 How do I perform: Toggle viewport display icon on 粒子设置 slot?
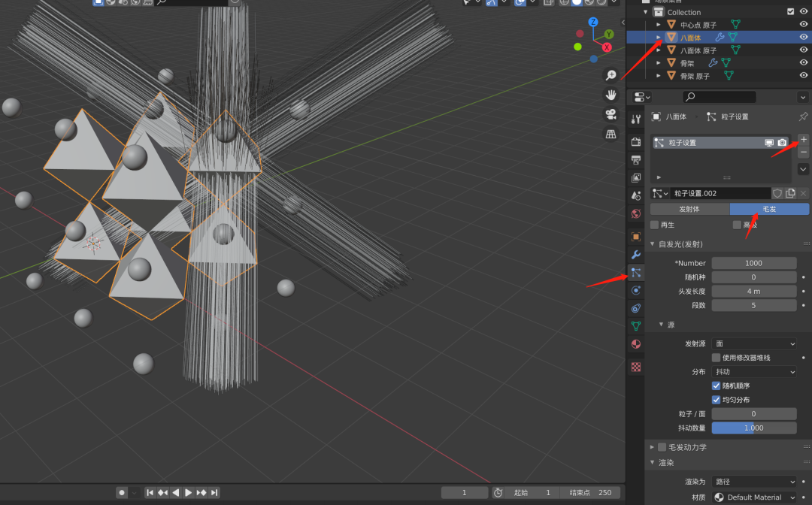(769, 142)
